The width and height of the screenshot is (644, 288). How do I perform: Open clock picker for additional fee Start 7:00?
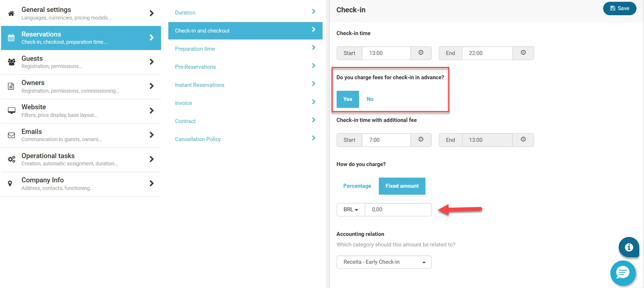[x=421, y=140]
